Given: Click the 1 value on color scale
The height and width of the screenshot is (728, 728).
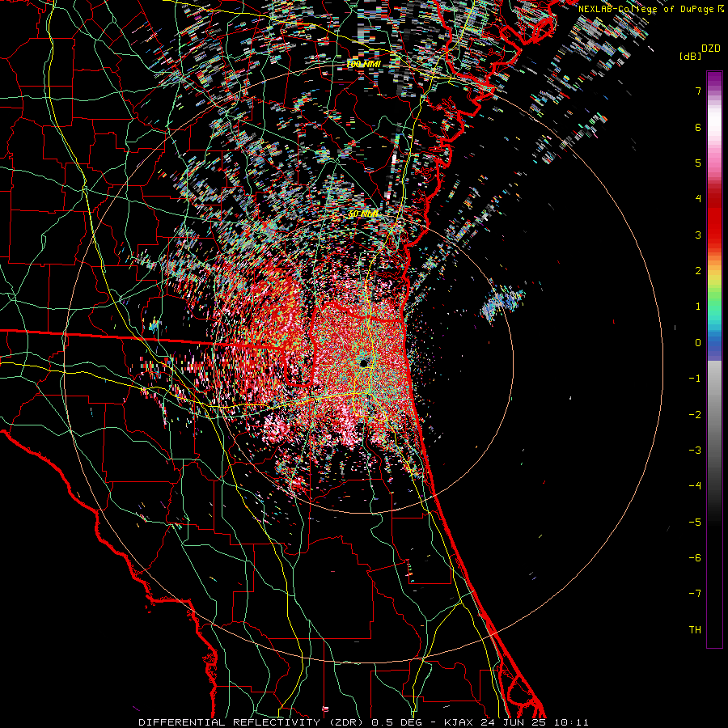Looking at the screenshot, I should coord(698,307).
